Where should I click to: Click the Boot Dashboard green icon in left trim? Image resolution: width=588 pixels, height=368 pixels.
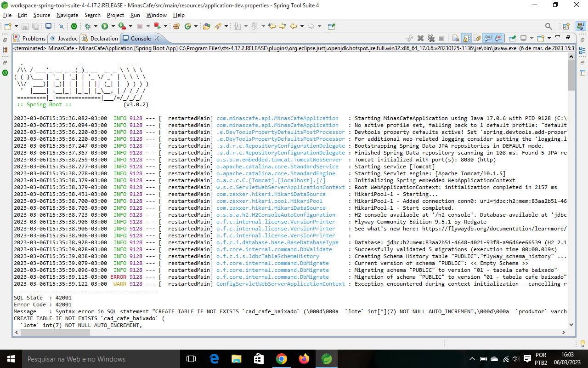click(x=5, y=73)
